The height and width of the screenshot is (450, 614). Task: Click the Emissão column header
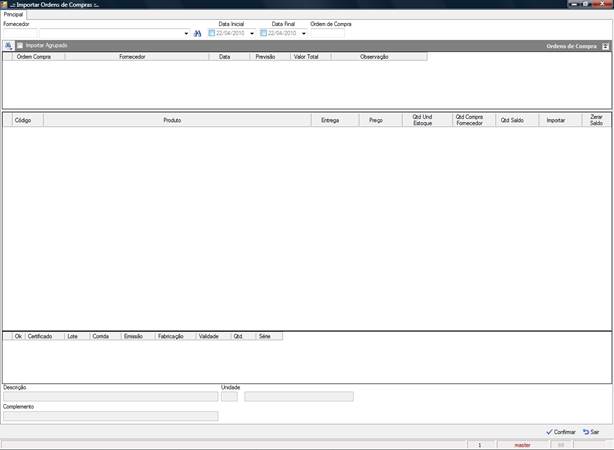pyautogui.click(x=138, y=336)
